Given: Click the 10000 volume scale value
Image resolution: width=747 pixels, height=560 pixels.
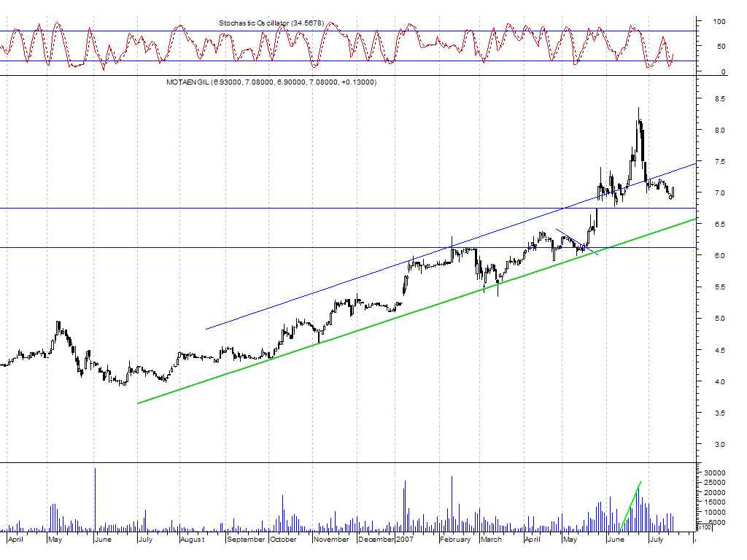Looking at the screenshot, I should click(715, 513).
